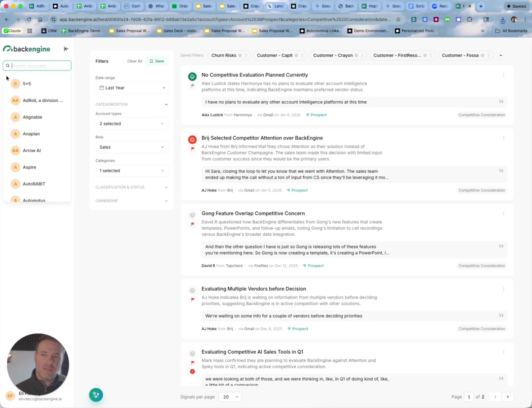
Task: Click Clear All filters
Action: tap(135, 61)
